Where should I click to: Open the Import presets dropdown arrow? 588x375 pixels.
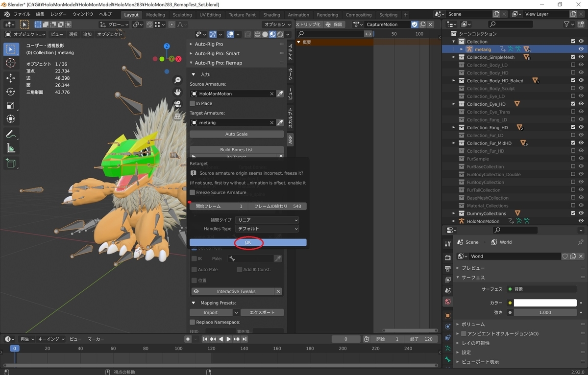pyautogui.click(x=236, y=312)
